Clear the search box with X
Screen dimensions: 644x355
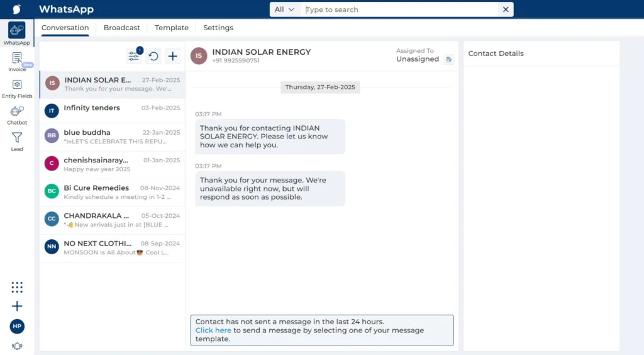pyautogui.click(x=506, y=9)
